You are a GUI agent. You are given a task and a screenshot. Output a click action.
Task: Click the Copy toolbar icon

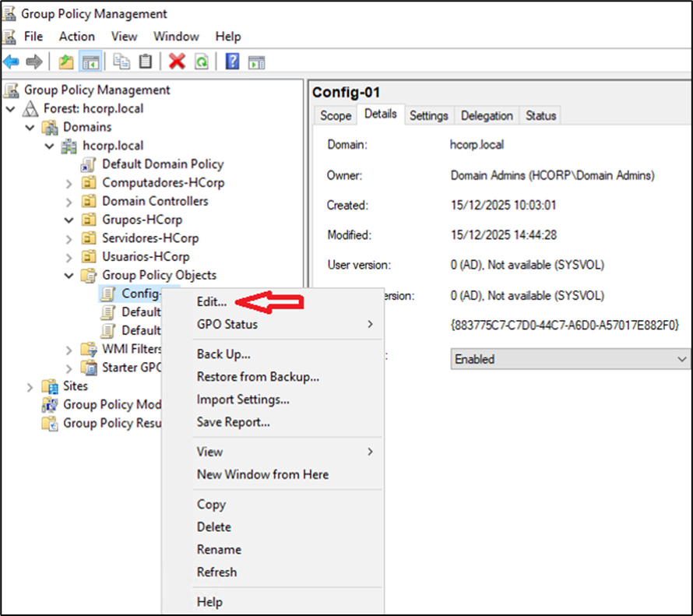pyautogui.click(x=121, y=62)
